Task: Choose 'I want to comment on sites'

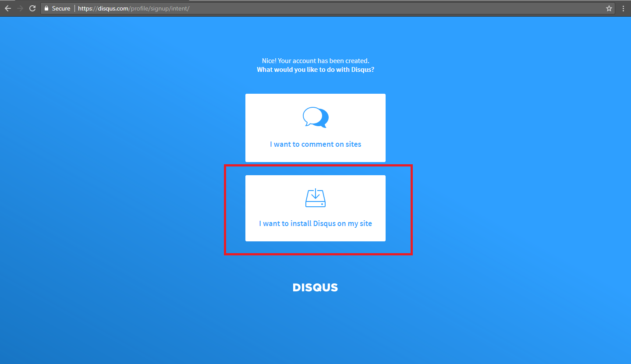Action: coord(315,128)
